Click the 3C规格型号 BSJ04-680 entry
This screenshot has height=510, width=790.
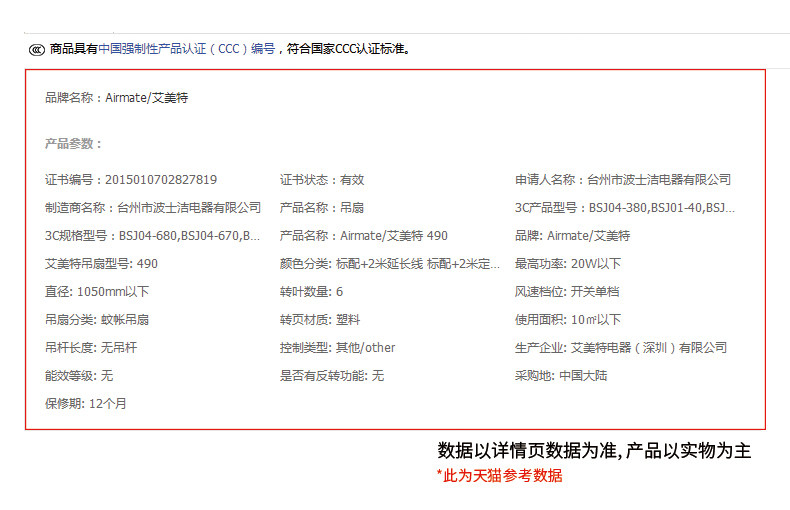click(153, 236)
